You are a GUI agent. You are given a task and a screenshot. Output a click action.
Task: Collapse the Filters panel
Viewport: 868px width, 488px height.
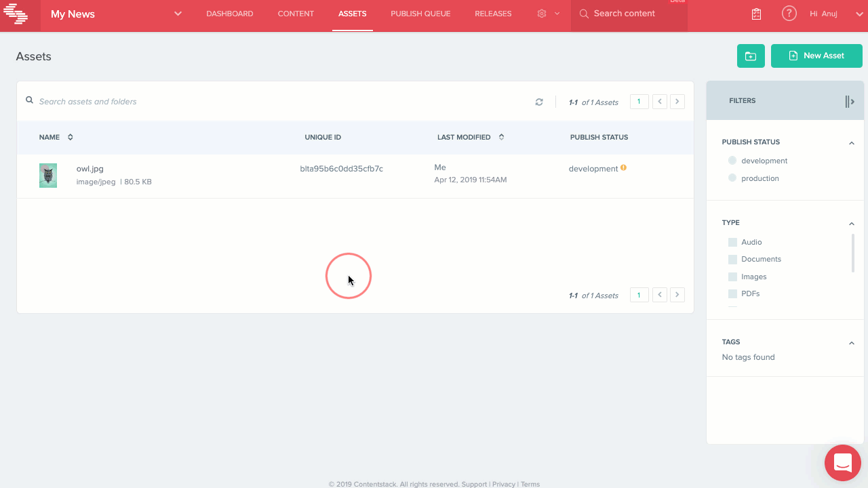[x=850, y=102]
